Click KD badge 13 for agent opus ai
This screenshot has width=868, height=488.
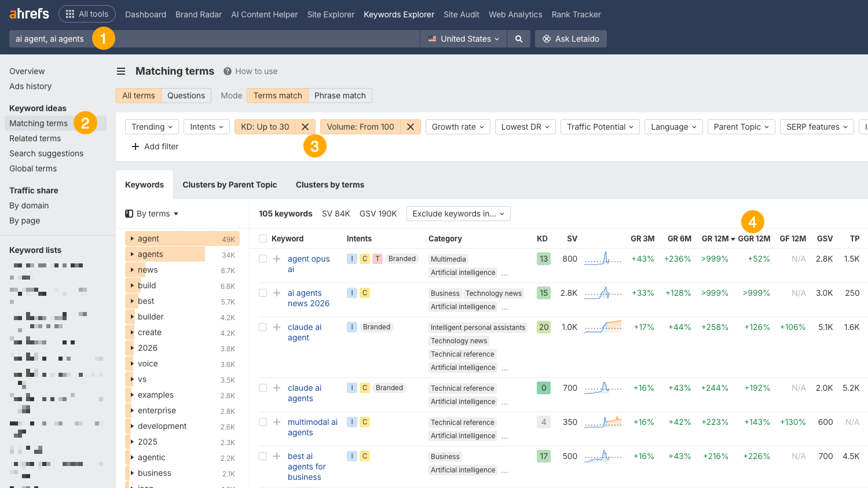(544, 259)
